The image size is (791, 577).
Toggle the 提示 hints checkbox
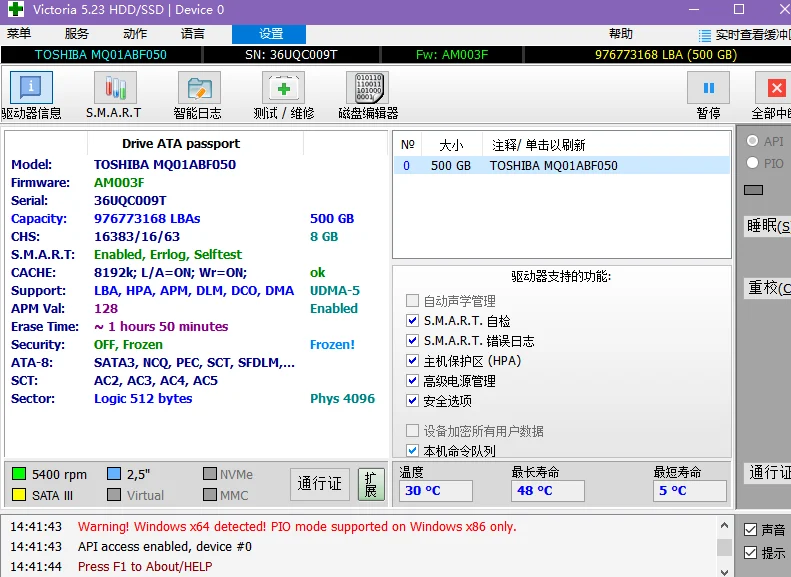coord(750,553)
